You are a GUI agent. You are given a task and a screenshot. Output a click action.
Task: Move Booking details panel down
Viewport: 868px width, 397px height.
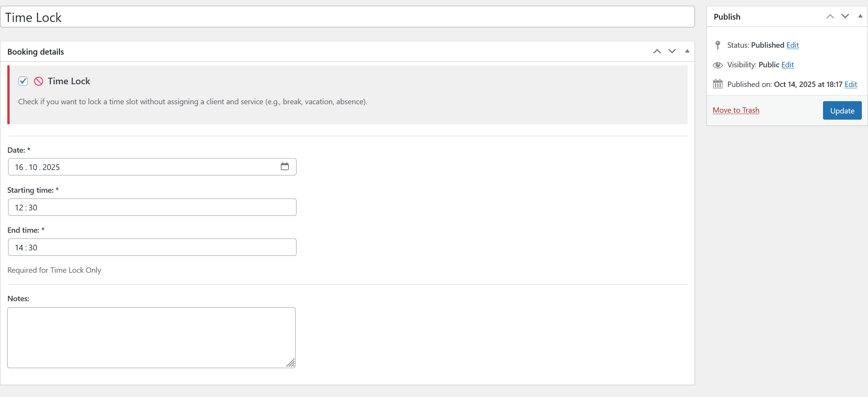tap(672, 52)
